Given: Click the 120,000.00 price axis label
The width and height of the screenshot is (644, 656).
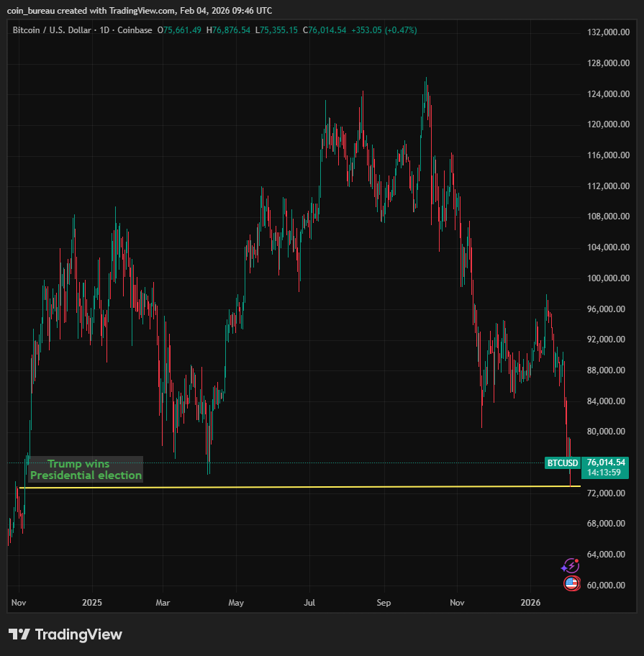Looking at the screenshot, I should tap(608, 124).
